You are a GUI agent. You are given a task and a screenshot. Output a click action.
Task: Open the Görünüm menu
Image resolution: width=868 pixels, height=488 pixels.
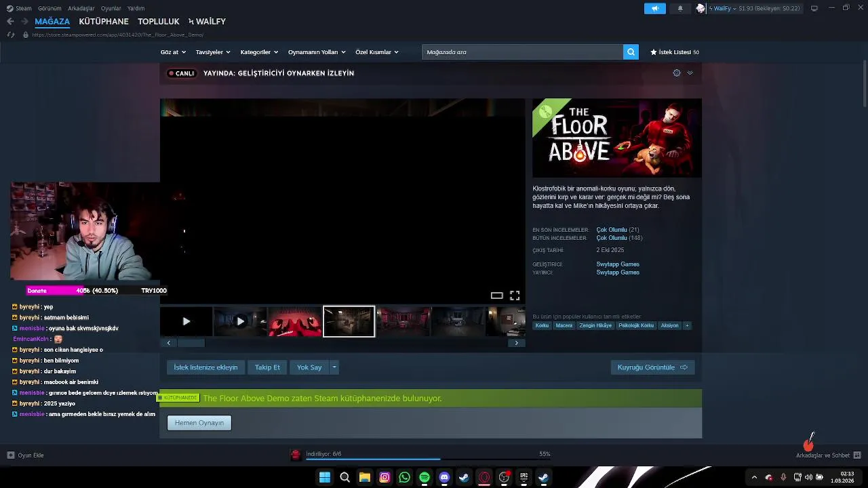pyautogui.click(x=50, y=8)
